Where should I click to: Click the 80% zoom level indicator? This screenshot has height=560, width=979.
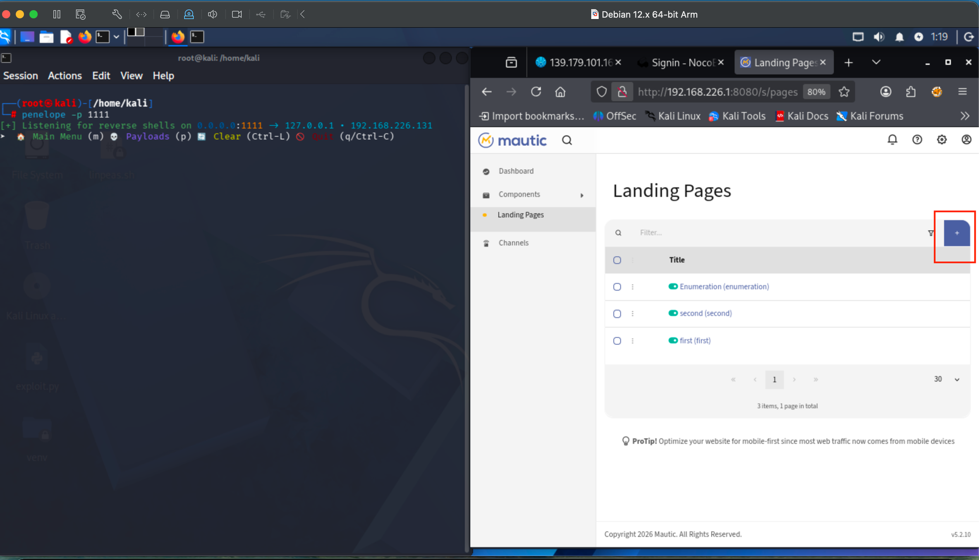[816, 92]
